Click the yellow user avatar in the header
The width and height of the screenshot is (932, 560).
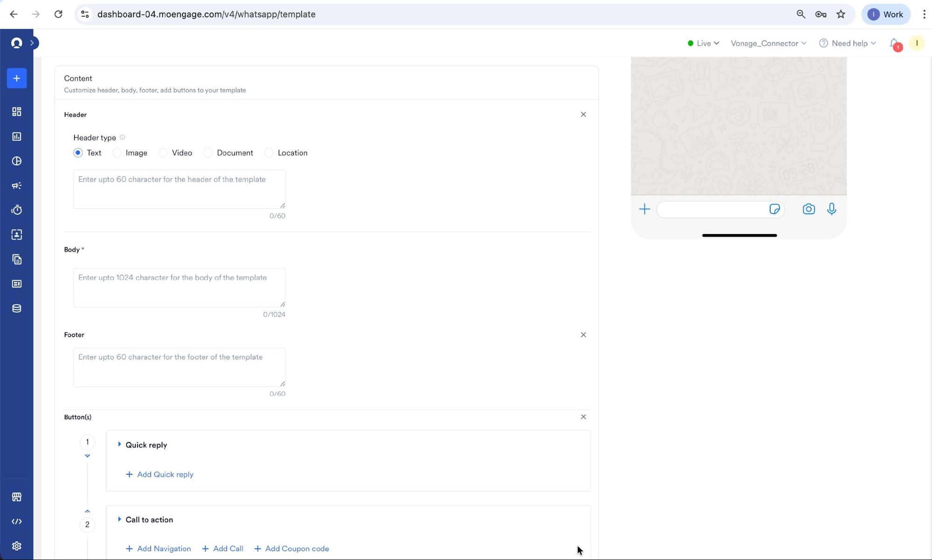[917, 43]
